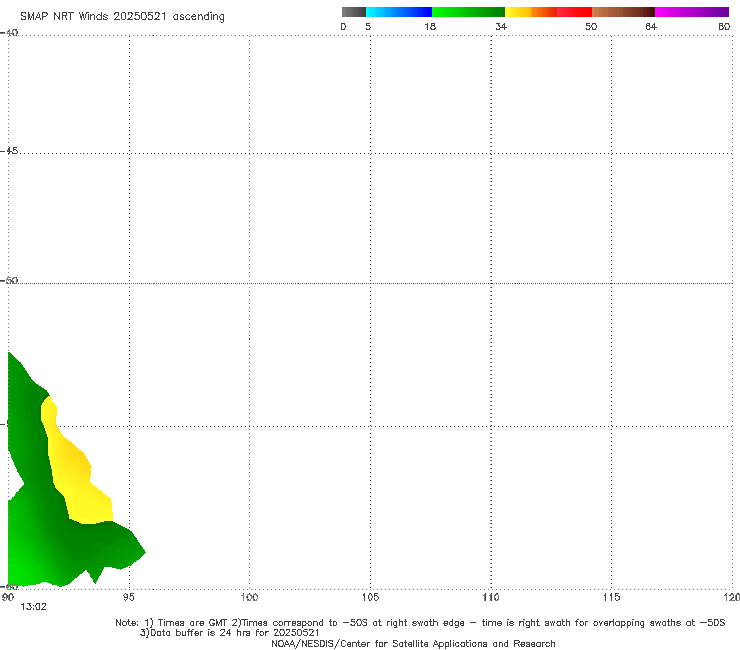Click the brown segment of the color bar
The image size is (740, 650).
point(623,12)
